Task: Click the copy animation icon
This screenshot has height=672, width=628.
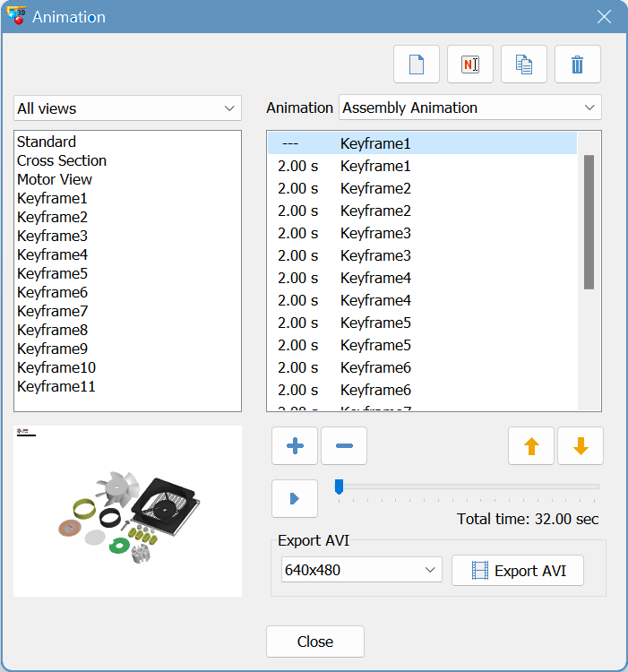Action: coord(524,65)
